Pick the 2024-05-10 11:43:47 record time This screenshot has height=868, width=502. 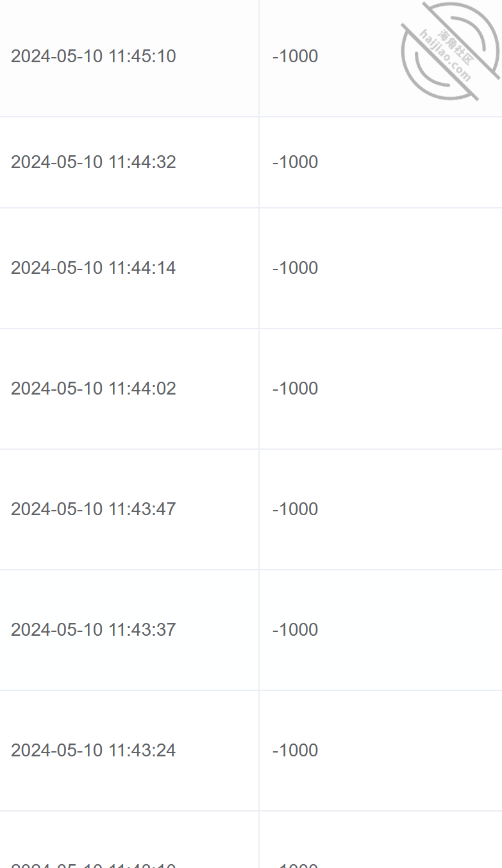(x=93, y=509)
